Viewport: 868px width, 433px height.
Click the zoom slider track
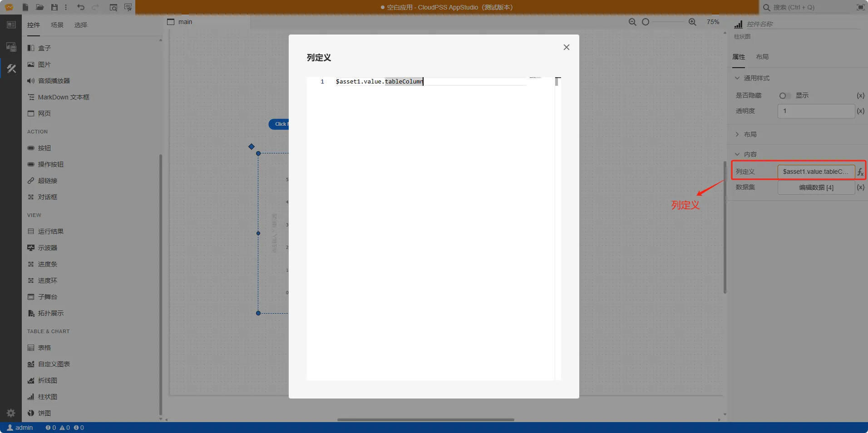click(668, 22)
